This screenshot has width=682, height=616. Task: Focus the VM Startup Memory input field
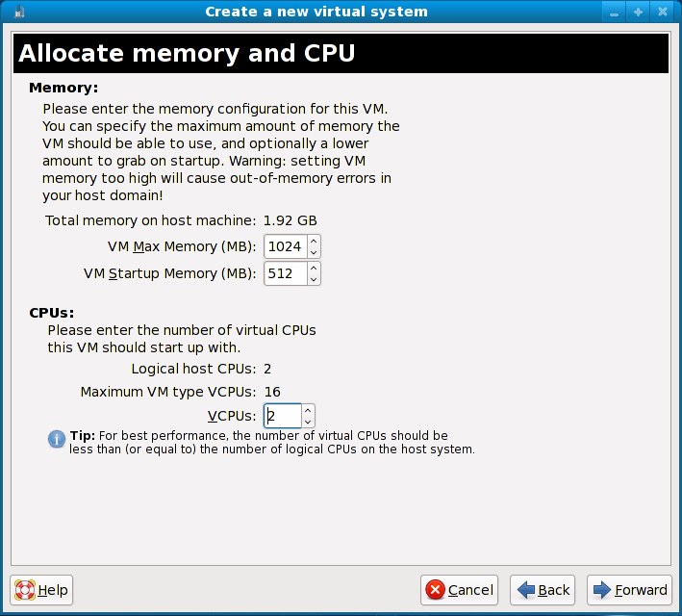(x=285, y=273)
